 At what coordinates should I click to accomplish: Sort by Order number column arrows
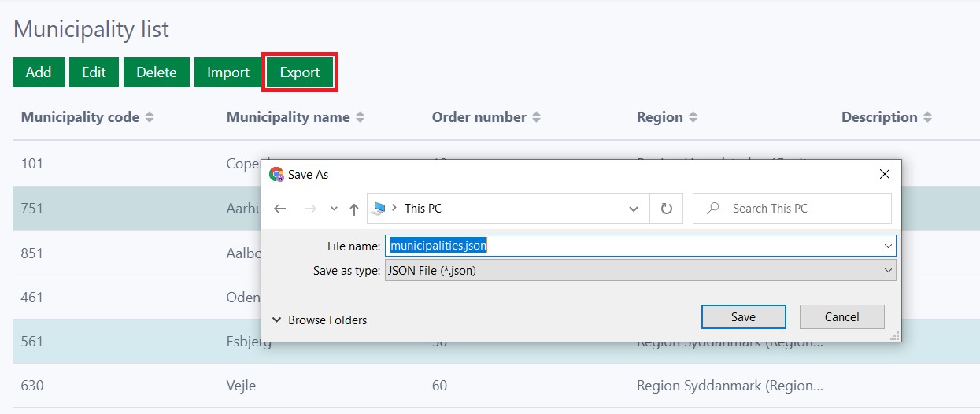click(536, 117)
